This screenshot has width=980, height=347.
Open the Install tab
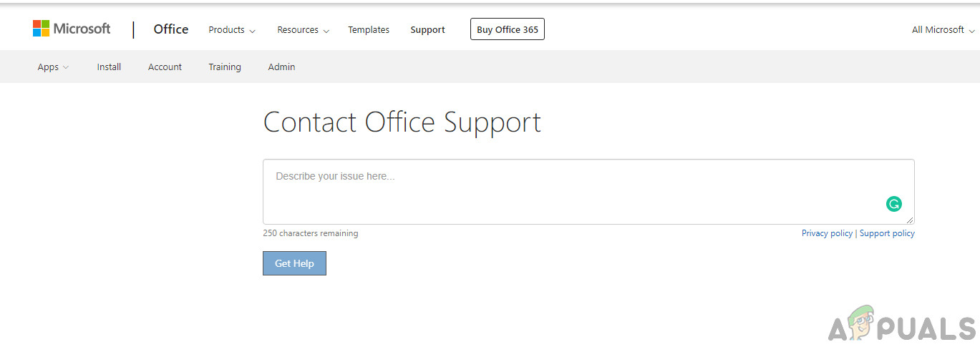coord(109,67)
